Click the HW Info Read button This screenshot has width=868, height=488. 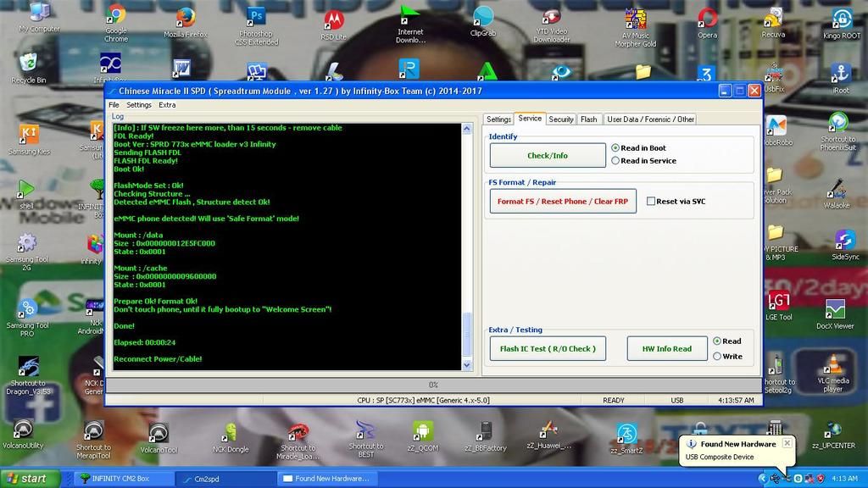coord(666,348)
